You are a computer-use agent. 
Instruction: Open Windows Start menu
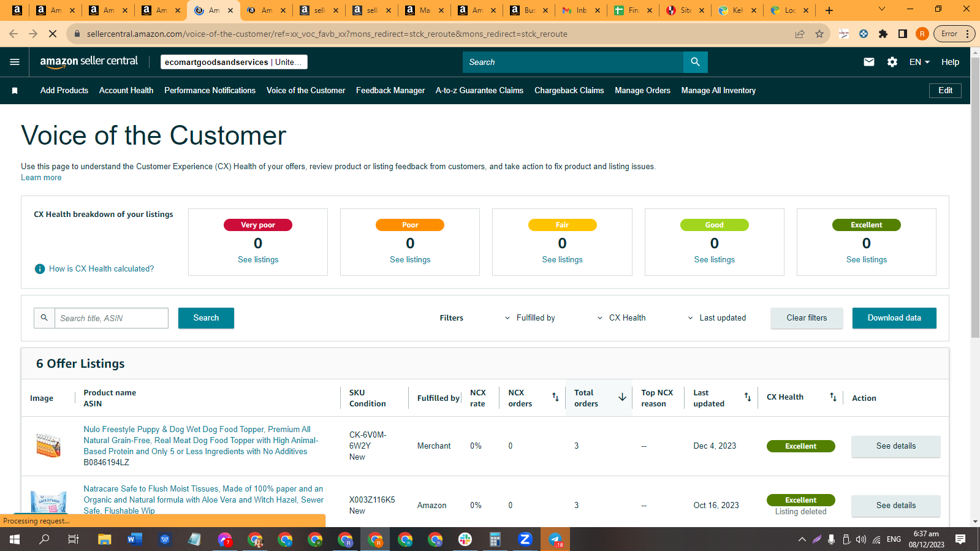(15, 539)
